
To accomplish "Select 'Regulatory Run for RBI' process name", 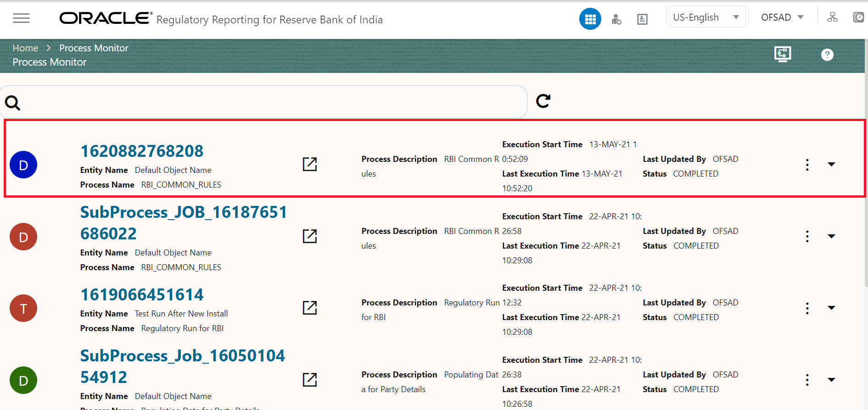I will tap(182, 328).
